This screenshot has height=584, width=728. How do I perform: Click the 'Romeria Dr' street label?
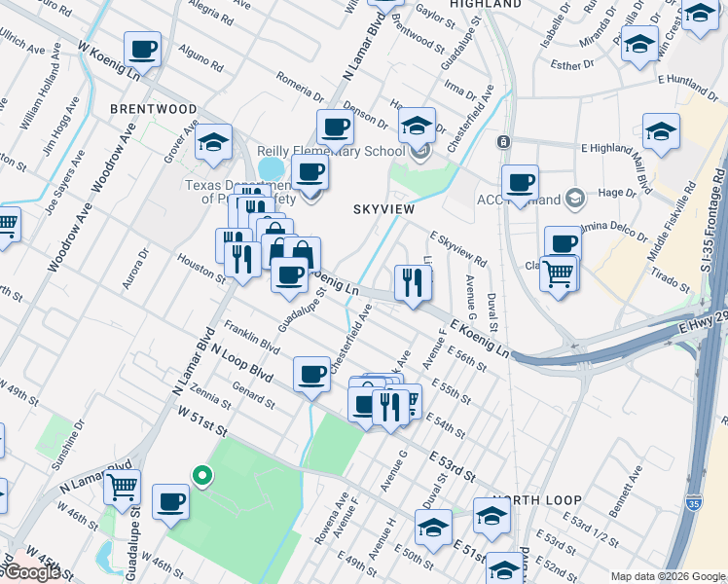(x=300, y=87)
